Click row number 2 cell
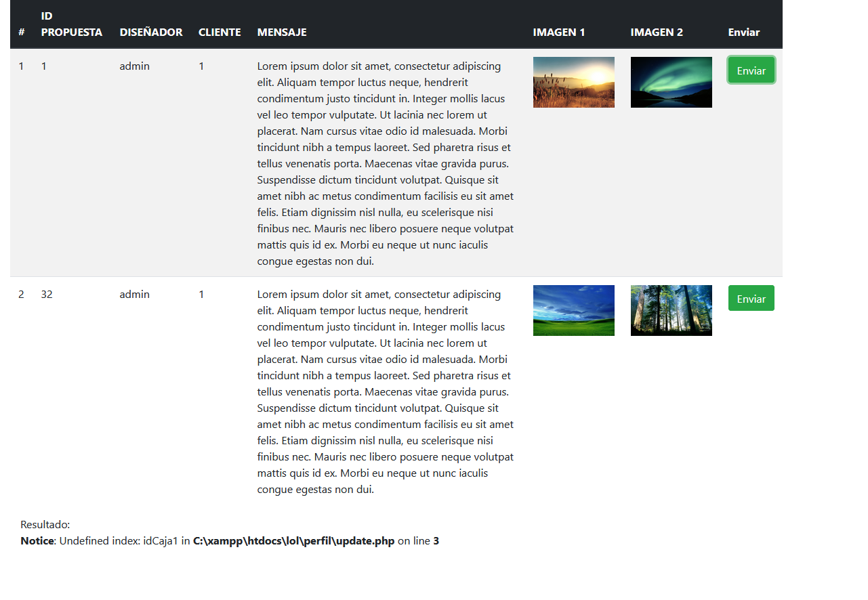Viewport: 868px width, 600px height. pyautogui.click(x=21, y=295)
